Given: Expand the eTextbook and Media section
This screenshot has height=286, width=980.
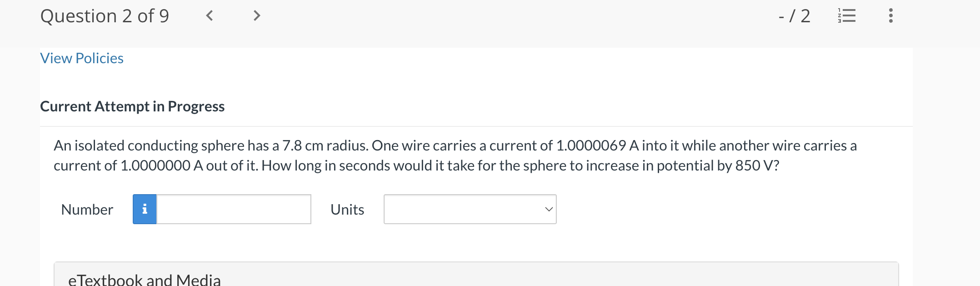Looking at the screenshot, I should click(145, 279).
